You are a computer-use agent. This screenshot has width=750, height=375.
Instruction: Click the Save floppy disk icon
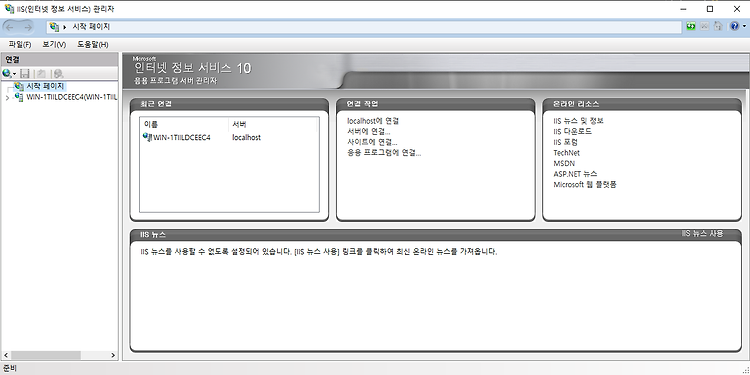25,73
